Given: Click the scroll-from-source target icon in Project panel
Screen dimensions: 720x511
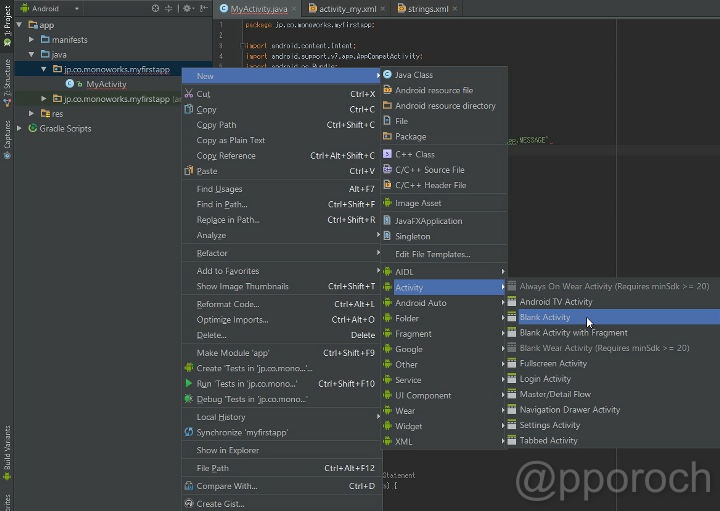Looking at the screenshot, I should coord(156,8).
